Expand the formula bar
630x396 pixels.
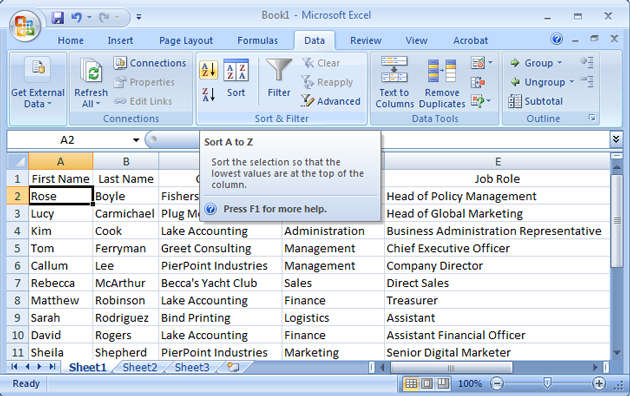coord(616,139)
